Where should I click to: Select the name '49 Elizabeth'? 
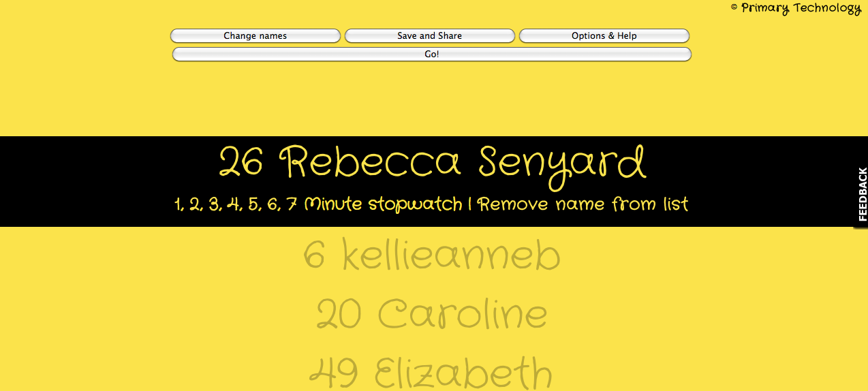click(x=432, y=373)
